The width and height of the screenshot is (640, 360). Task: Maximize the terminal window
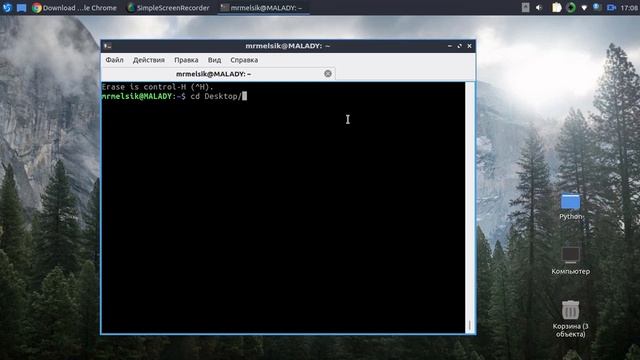[460, 46]
